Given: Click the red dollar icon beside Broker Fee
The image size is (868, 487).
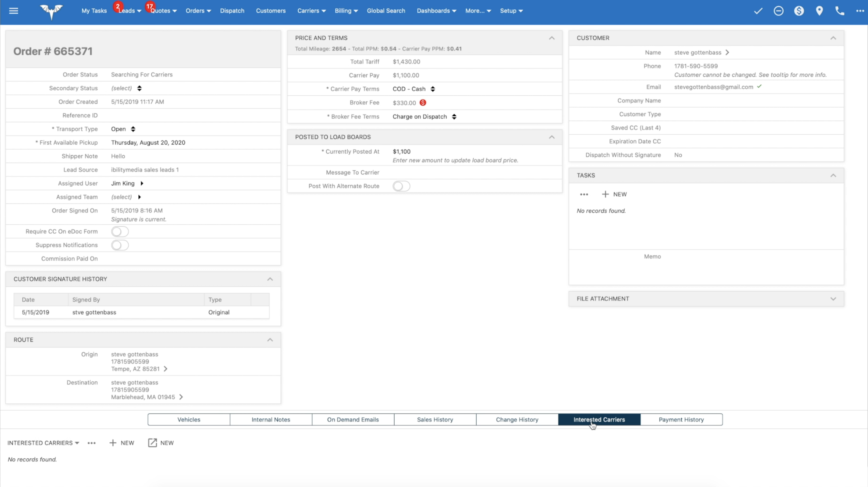Looking at the screenshot, I should pyautogui.click(x=423, y=103).
